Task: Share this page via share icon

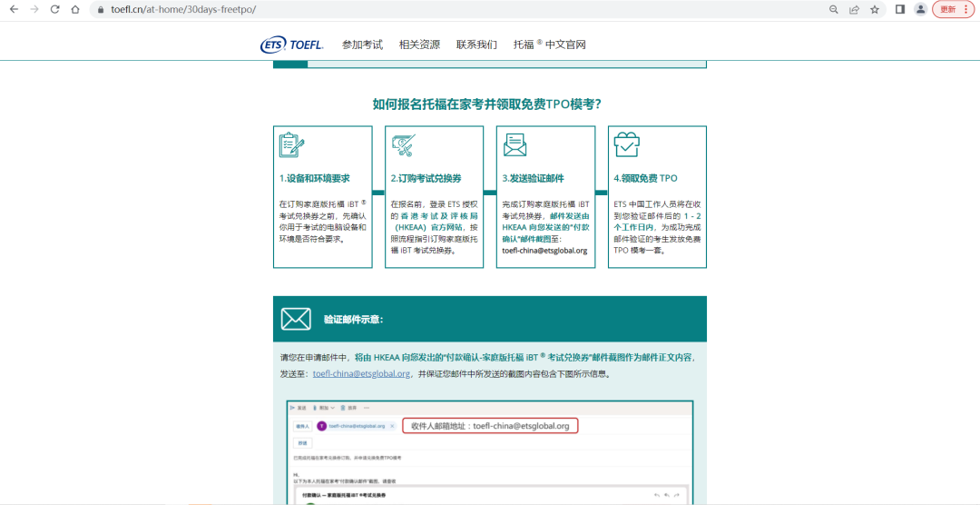Action: [854, 9]
